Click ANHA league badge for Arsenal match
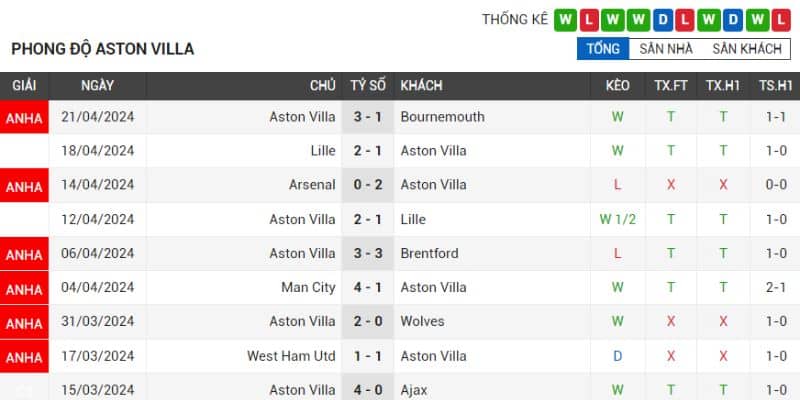This screenshot has width=800, height=400. (x=24, y=186)
